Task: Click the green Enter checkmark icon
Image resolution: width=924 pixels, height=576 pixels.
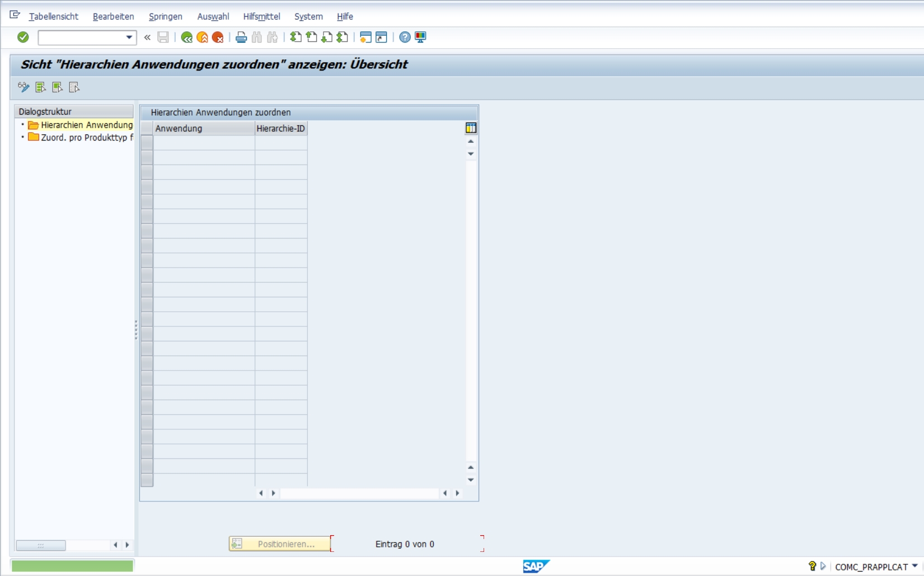Action: tap(23, 37)
